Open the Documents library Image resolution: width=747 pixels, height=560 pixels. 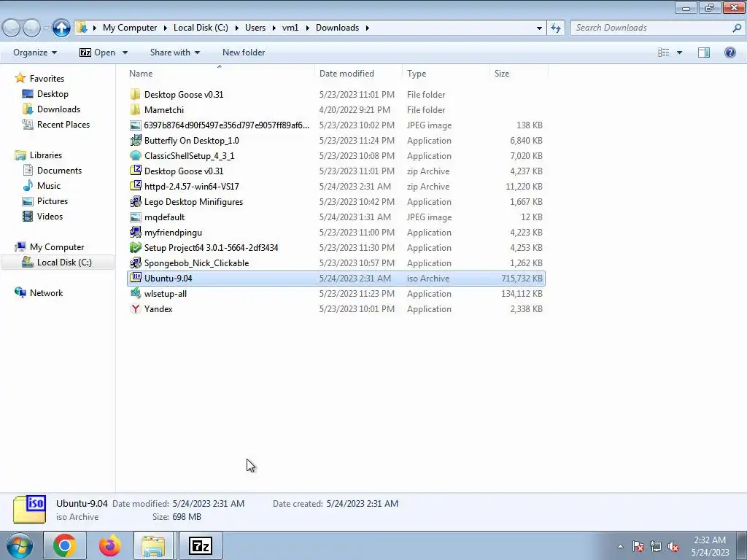tap(59, 170)
